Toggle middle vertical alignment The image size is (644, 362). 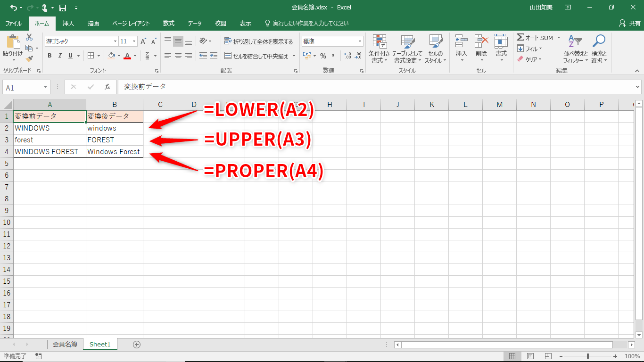click(x=178, y=41)
